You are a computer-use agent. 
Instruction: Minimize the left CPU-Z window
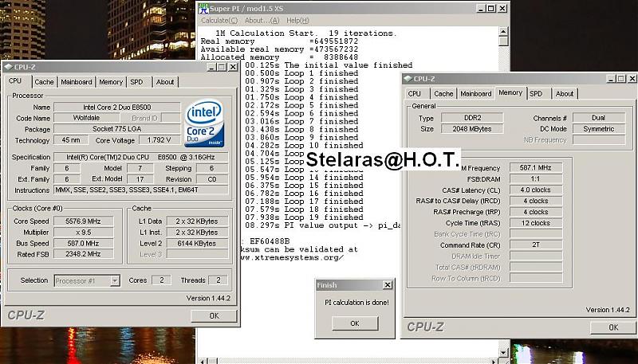(211, 67)
